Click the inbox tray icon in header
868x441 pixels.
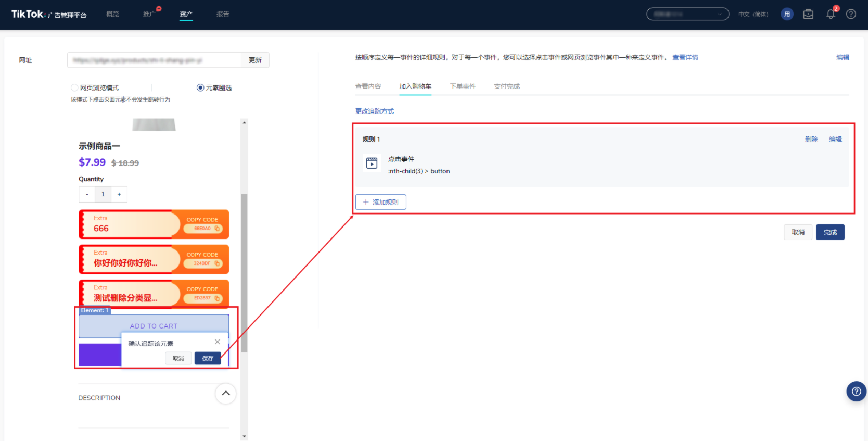tap(808, 15)
